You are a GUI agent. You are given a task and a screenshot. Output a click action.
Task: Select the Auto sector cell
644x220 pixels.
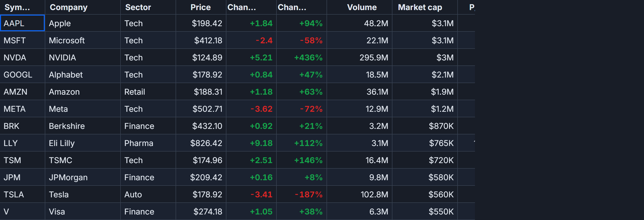[x=148, y=194]
